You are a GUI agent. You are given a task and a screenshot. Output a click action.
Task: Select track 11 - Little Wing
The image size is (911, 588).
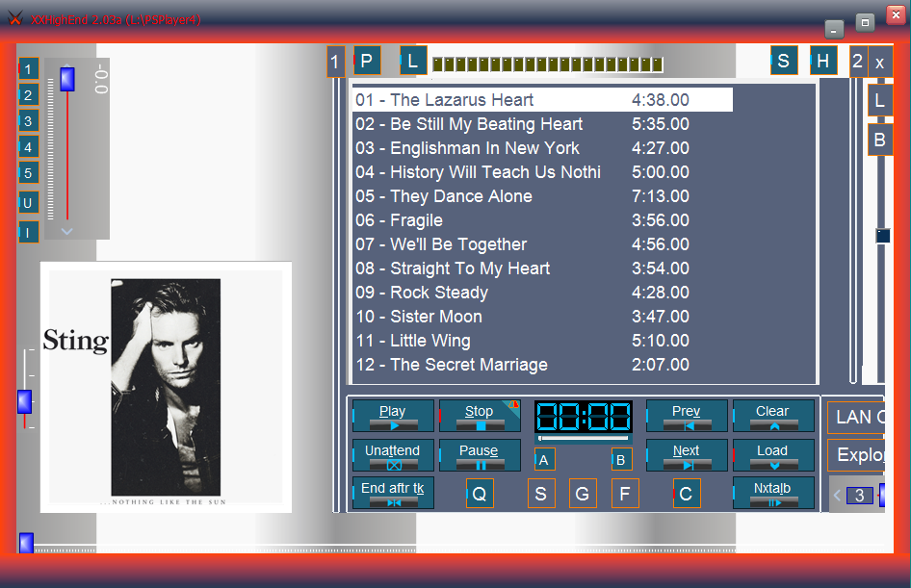pos(542,341)
